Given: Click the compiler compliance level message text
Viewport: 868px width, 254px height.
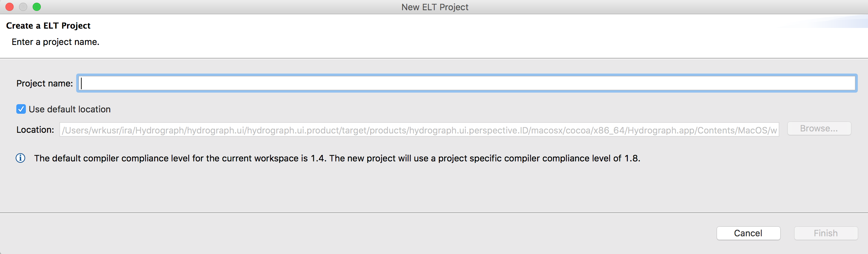Looking at the screenshot, I should 337,158.
